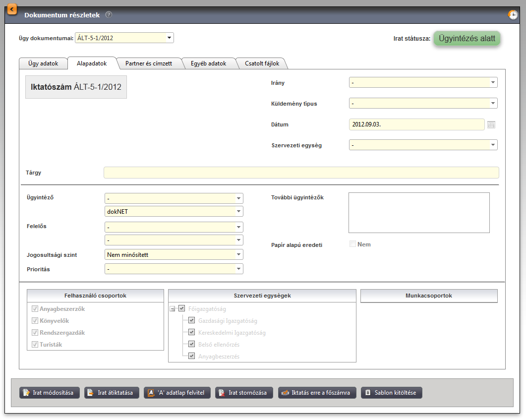
Task: Toggle the Belső ellenőrzés checkbox
Action: click(x=191, y=344)
